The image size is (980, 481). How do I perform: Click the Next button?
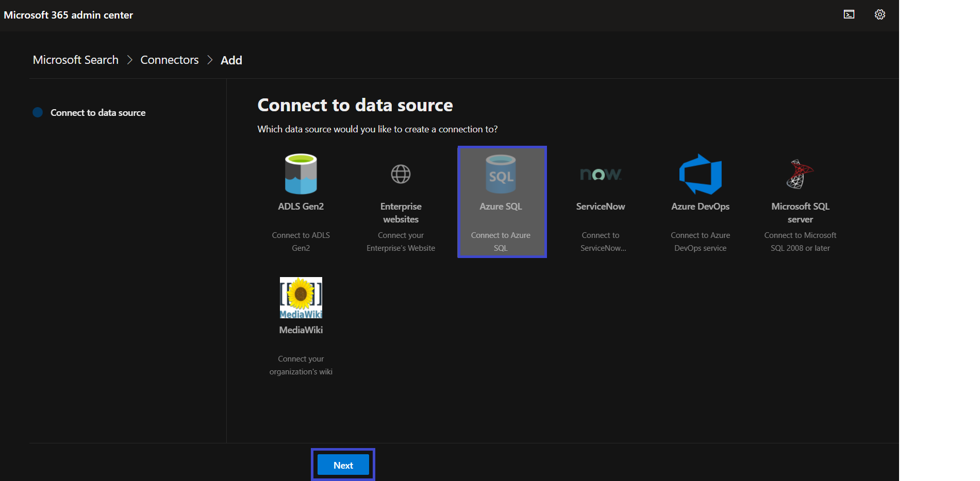click(342, 465)
